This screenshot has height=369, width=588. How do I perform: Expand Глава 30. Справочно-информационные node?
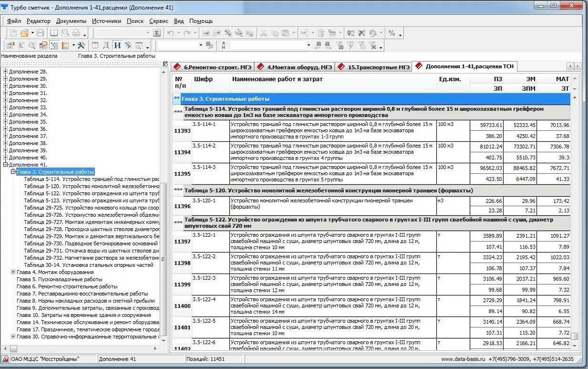coord(13,337)
